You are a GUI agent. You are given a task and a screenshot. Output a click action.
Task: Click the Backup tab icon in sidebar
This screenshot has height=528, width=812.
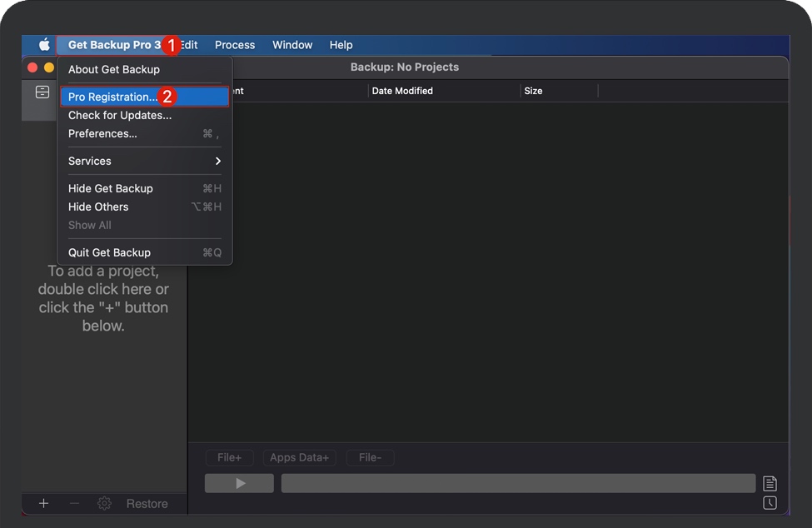click(x=42, y=92)
